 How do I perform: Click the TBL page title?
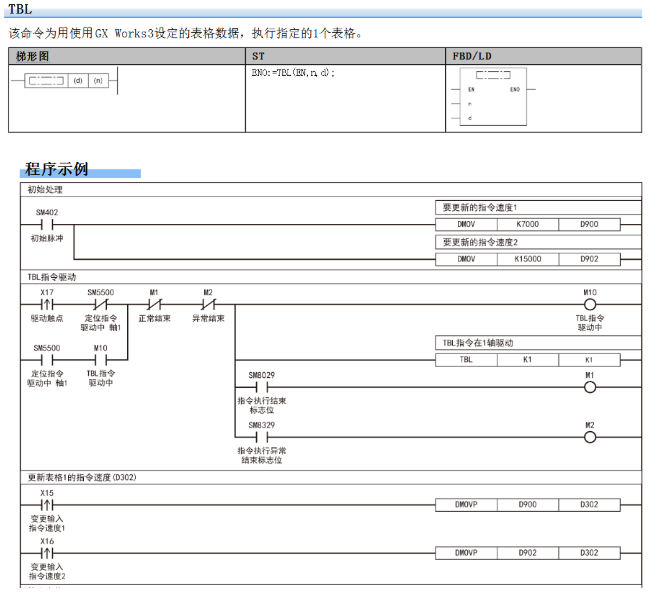[x=20, y=9]
